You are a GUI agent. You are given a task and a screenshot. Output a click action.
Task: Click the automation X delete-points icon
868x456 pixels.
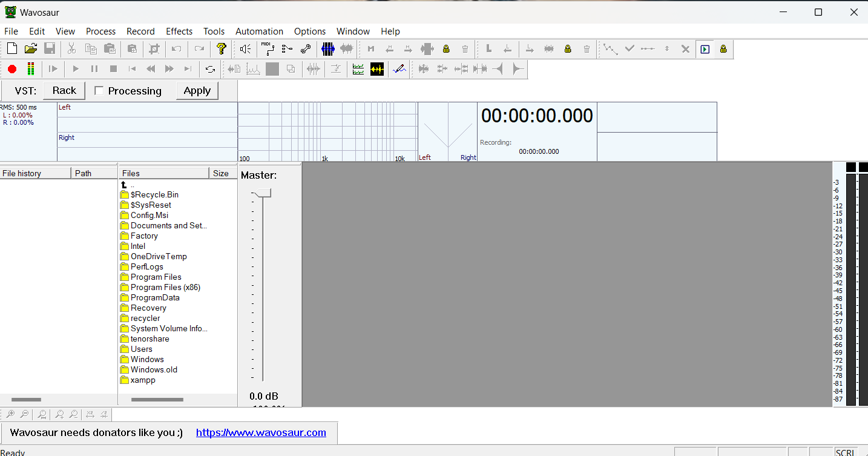point(686,49)
